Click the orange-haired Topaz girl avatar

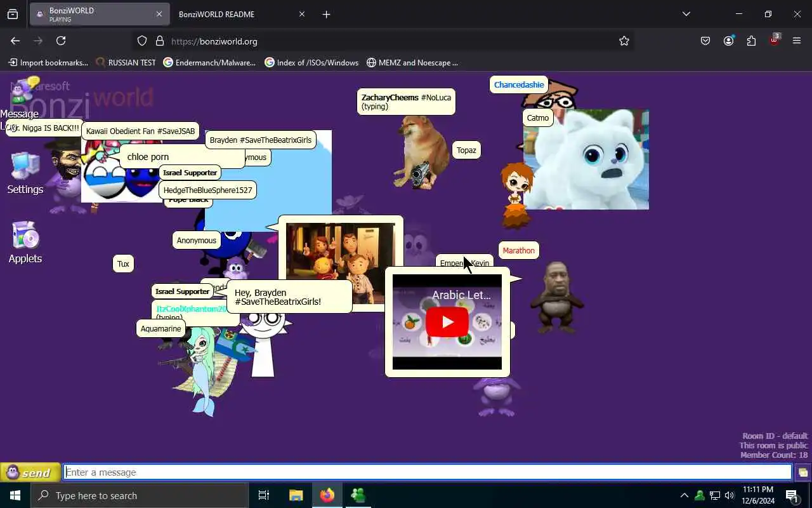pos(516,195)
